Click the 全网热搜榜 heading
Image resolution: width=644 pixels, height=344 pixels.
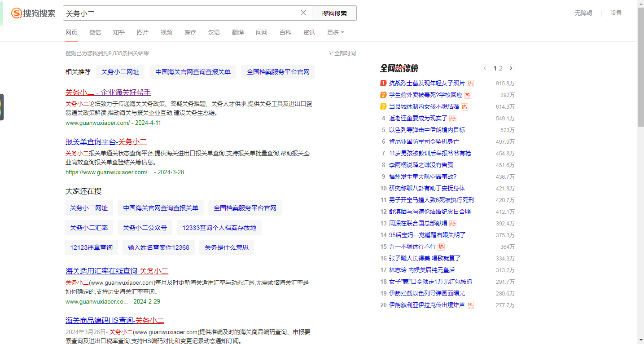(x=399, y=68)
